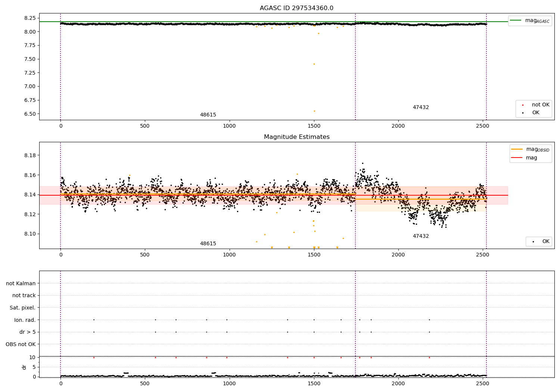Viewport: 560px width, 392px height.
Task: Click the 1000 x-axis tick under the top plot
Action: (229, 126)
